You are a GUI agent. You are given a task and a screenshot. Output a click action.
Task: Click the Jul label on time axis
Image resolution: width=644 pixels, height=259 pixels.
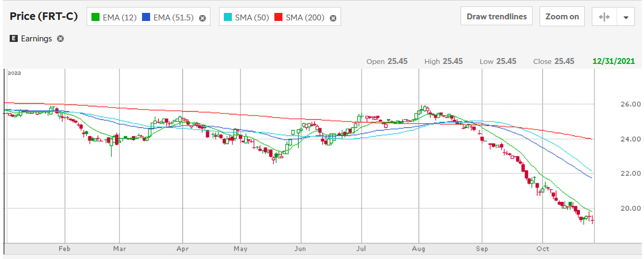tap(362, 249)
